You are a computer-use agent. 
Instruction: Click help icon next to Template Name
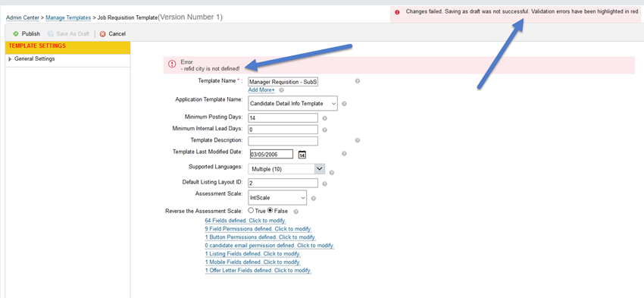coord(358,81)
